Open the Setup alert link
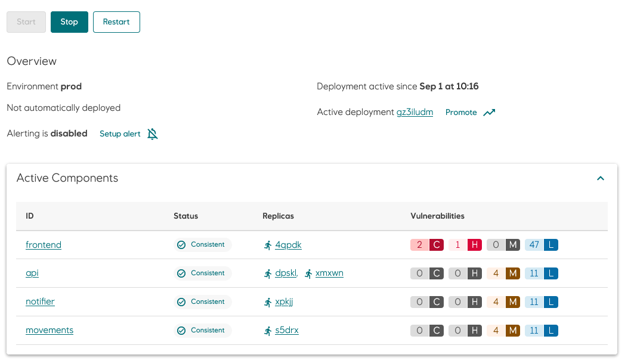The width and height of the screenshot is (634, 364). tap(119, 133)
